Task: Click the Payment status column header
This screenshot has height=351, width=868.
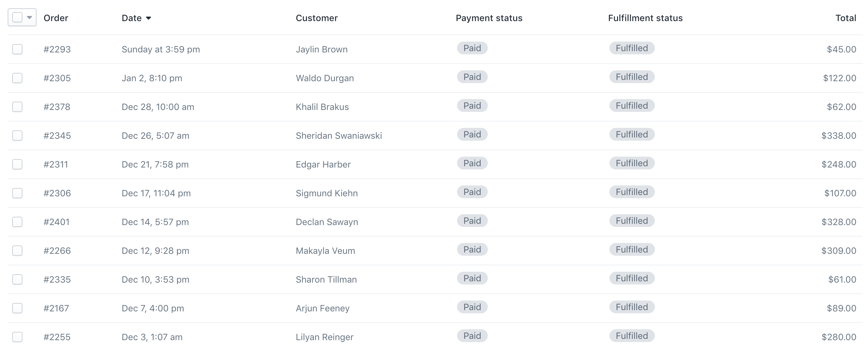Action: click(x=489, y=18)
